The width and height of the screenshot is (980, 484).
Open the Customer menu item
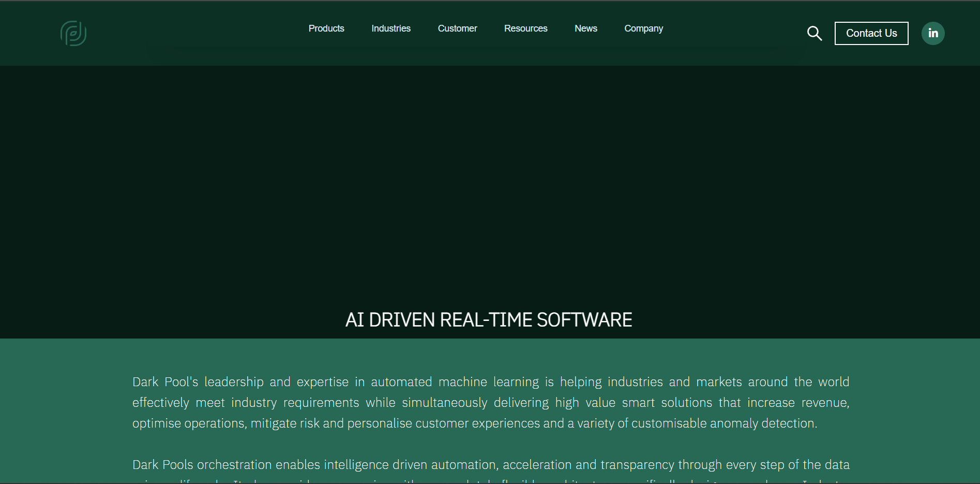point(457,28)
